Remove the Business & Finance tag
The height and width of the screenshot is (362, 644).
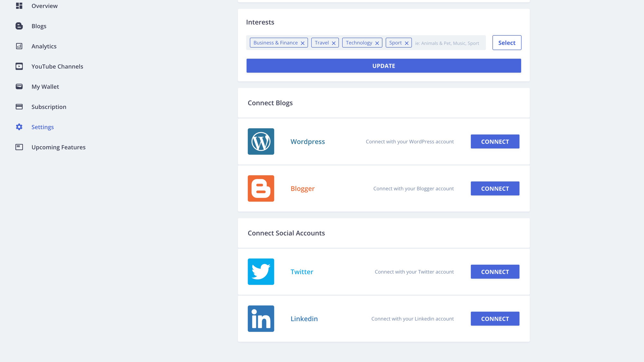click(x=303, y=43)
